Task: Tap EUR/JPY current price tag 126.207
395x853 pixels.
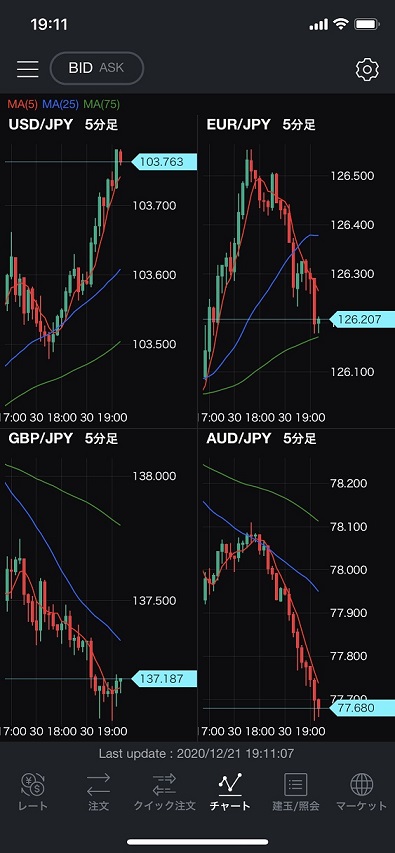Action: click(x=362, y=319)
